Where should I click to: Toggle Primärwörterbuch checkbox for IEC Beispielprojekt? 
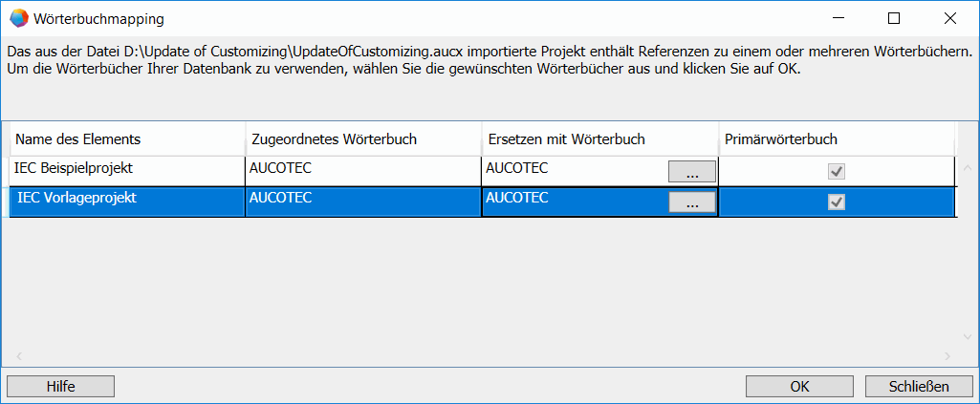[x=837, y=172]
